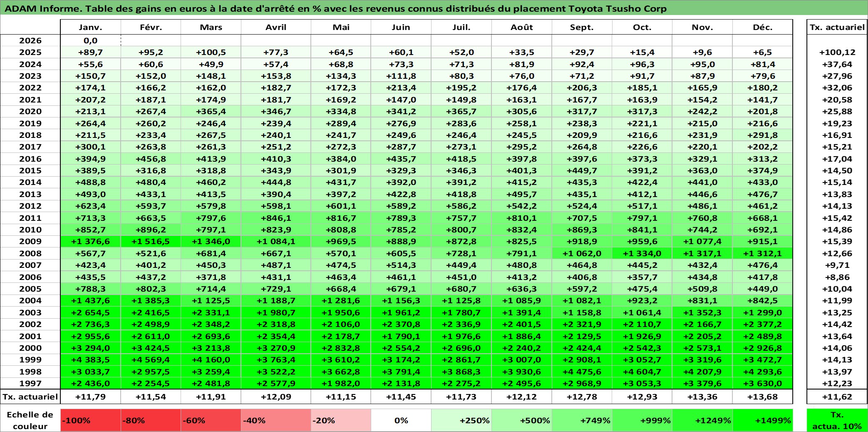Click the -20% light pink scale cell
The image size is (868, 432).
[x=341, y=420]
